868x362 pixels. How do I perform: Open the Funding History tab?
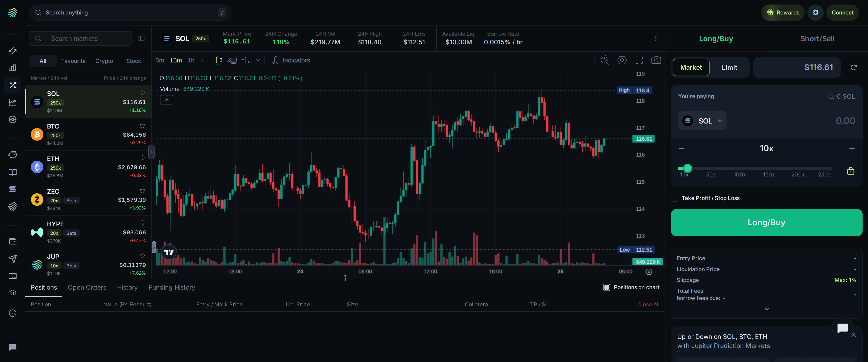(172, 287)
